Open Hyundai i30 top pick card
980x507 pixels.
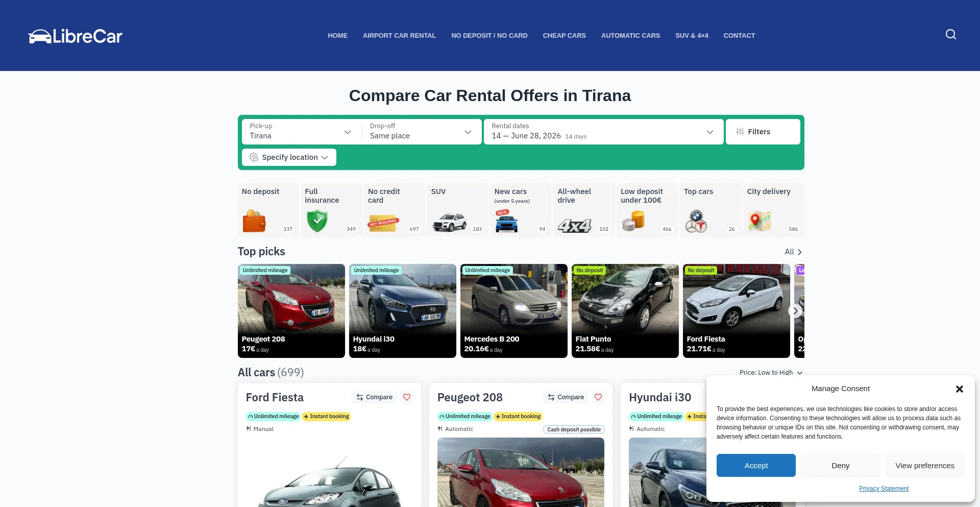click(403, 311)
